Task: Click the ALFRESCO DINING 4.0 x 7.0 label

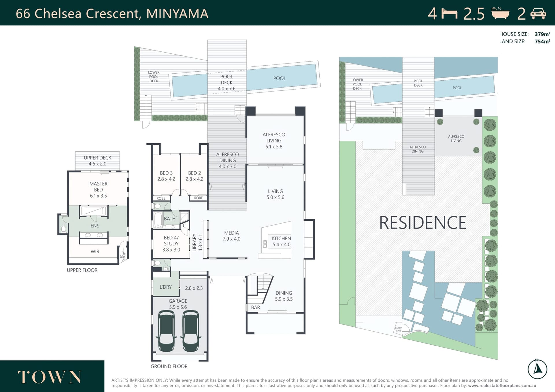Action: click(227, 160)
